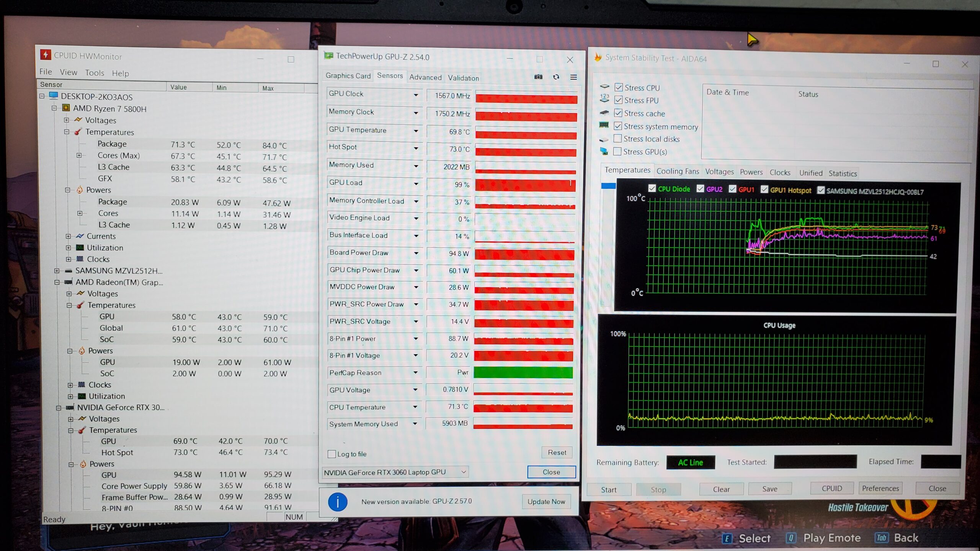Click the blue info icon in update notice

coord(338,502)
